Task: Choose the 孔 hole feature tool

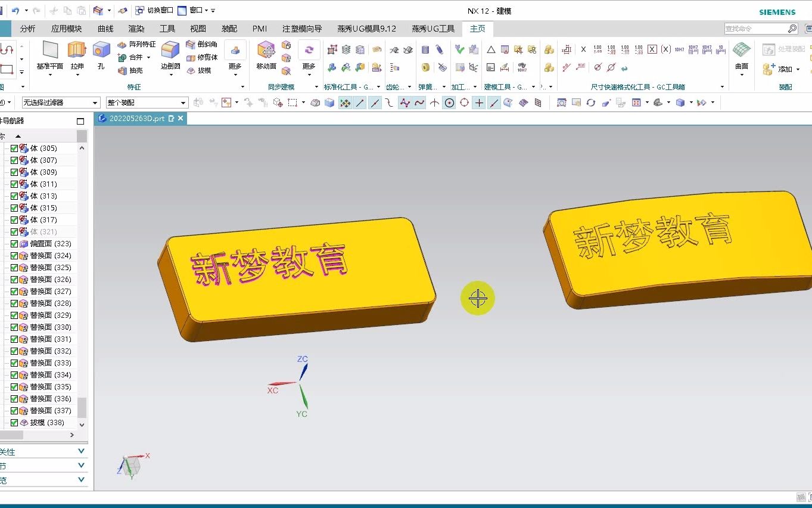Action: tap(101, 55)
